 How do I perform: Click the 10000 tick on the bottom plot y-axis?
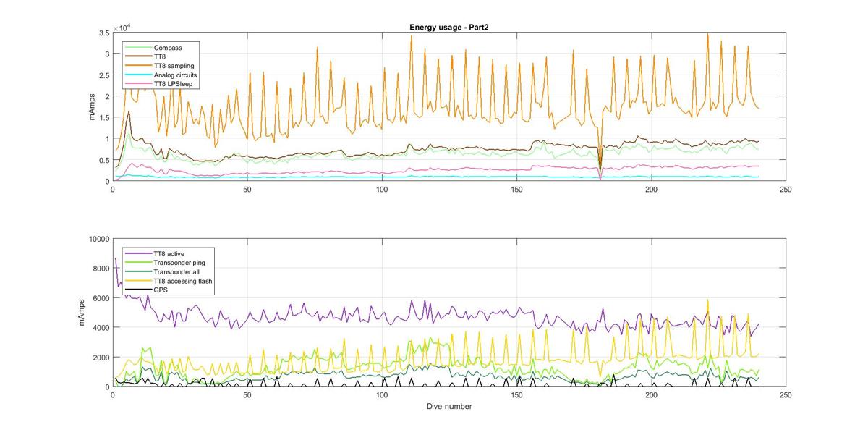click(x=98, y=239)
